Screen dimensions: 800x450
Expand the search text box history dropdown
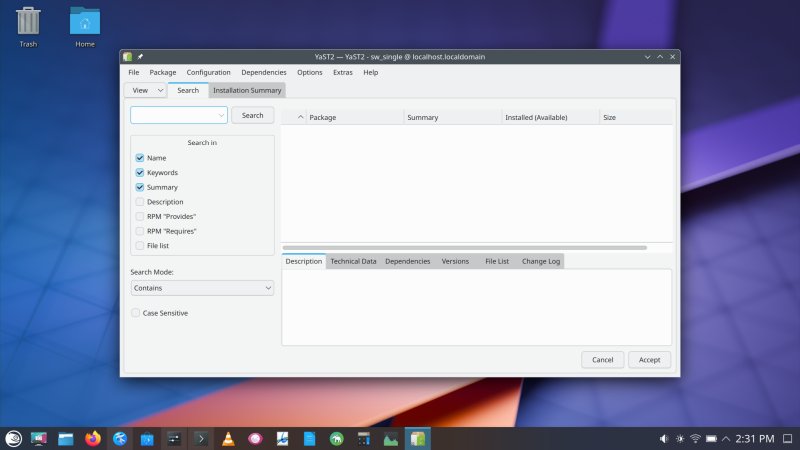coord(221,115)
